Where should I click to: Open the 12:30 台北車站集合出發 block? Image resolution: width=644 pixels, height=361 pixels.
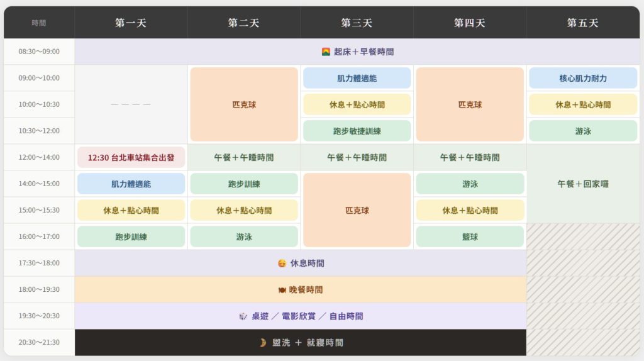coord(131,157)
